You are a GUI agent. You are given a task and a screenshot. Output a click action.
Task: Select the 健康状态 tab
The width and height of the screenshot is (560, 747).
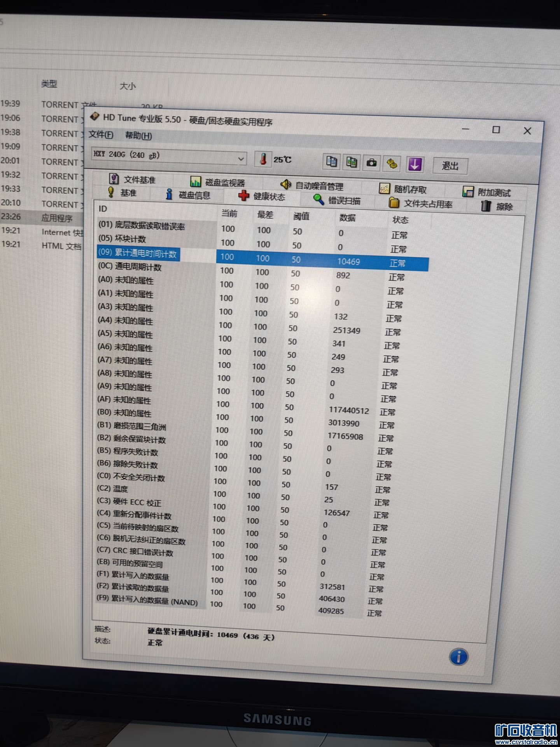tap(262, 196)
